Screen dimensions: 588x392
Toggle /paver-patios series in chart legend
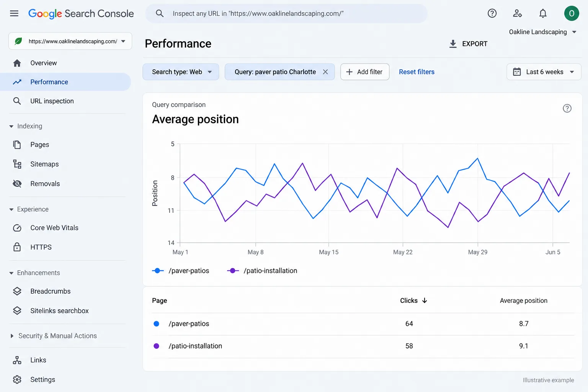coord(181,271)
